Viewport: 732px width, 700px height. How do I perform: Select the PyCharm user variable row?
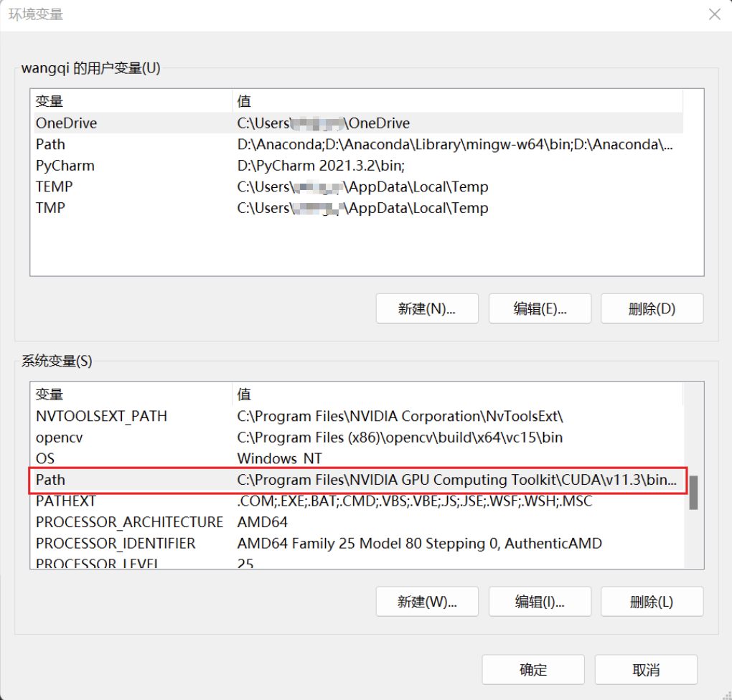[359, 166]
